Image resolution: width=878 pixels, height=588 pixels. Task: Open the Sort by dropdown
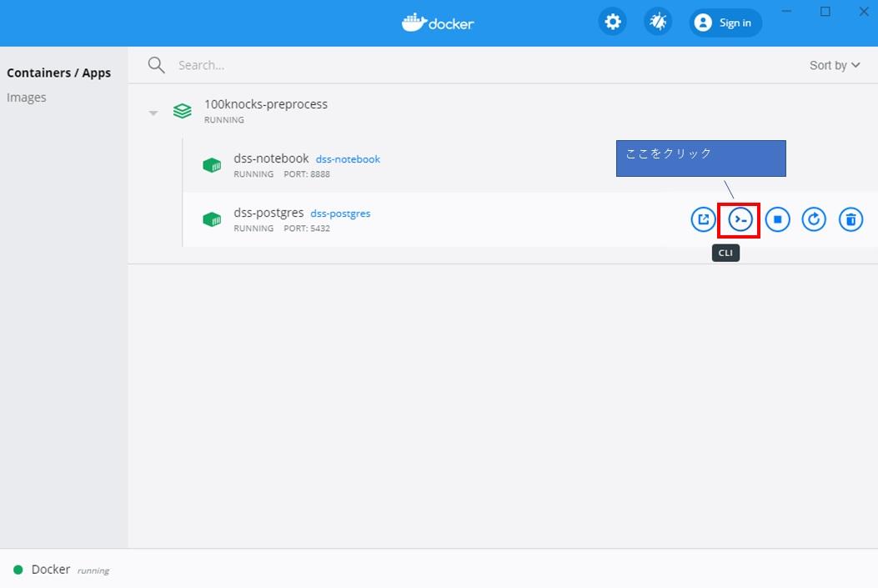(835, 66)
